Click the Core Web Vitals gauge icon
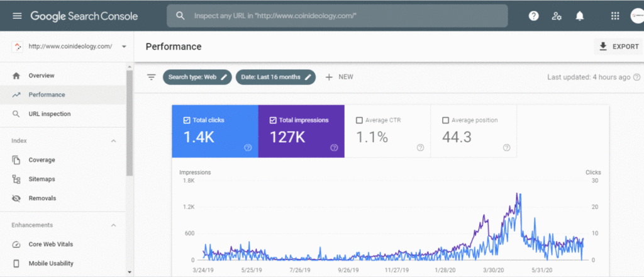This screenshot has height=277, width=644. click(16, 244)
